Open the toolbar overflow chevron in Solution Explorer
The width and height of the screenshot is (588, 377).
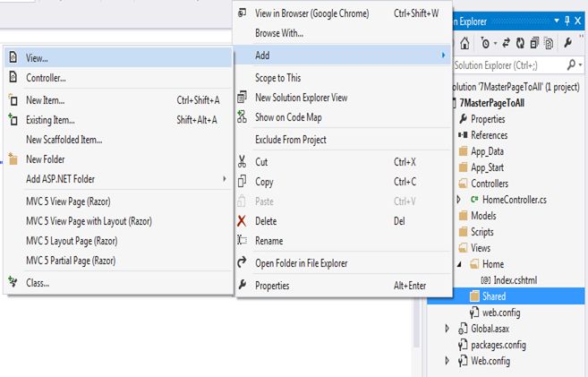point(582,37)
